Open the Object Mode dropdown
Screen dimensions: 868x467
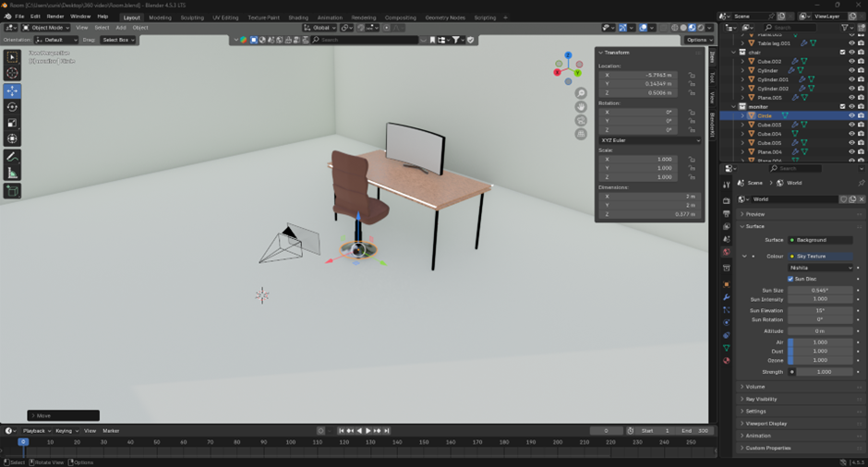pos(46,28)
